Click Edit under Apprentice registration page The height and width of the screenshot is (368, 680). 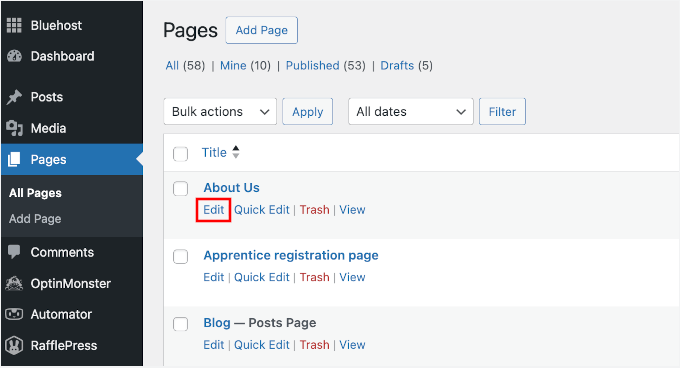tap(214, 277)
